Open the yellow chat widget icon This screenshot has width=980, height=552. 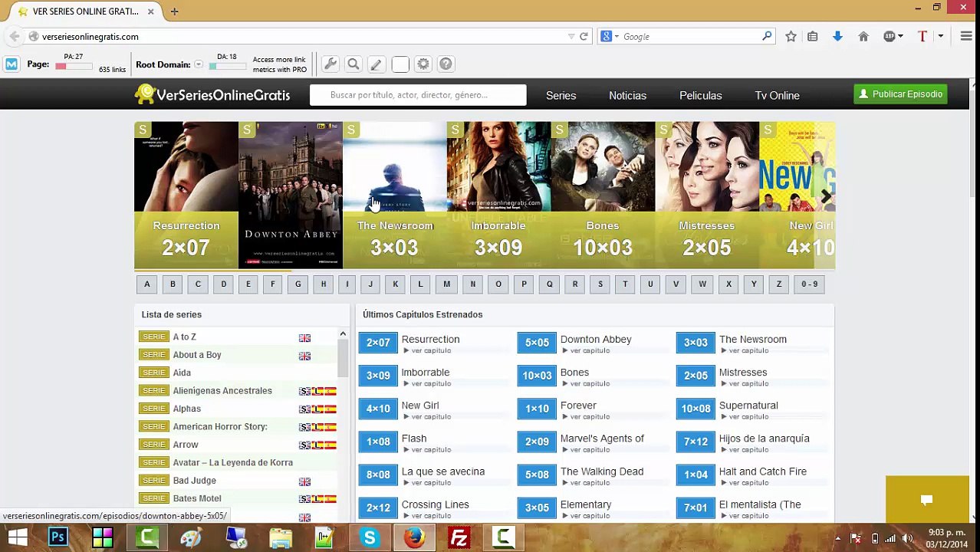point(926,500)
